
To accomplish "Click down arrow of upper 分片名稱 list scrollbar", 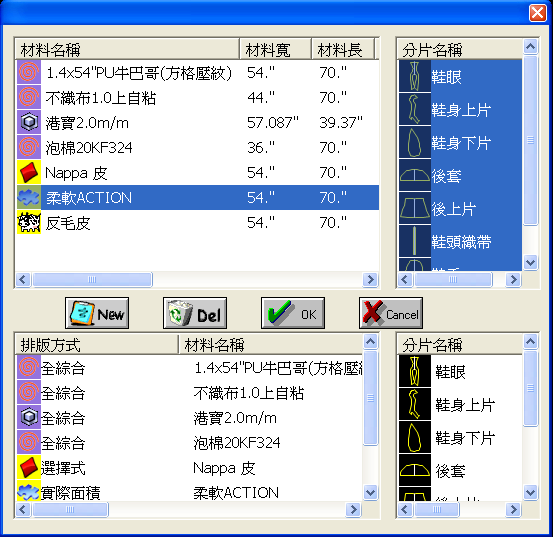I will tap(530, 262).
